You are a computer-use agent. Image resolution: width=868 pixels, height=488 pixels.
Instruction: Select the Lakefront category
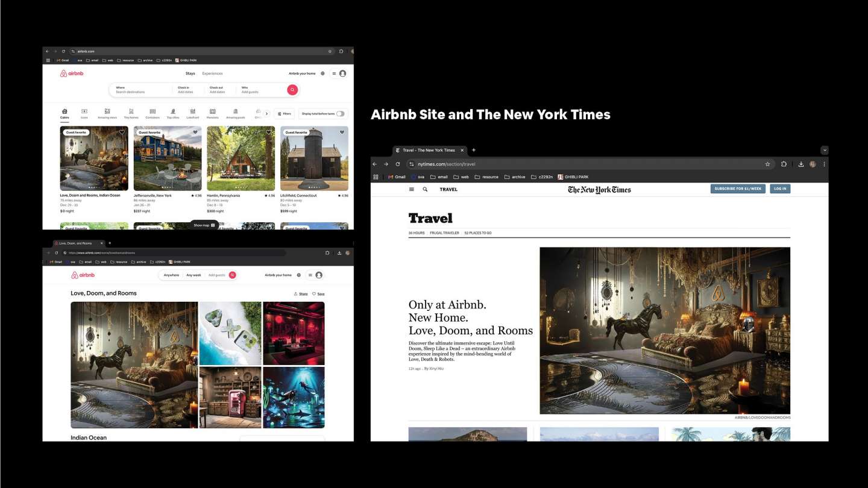pyautogui.click(x=193, y=113)
